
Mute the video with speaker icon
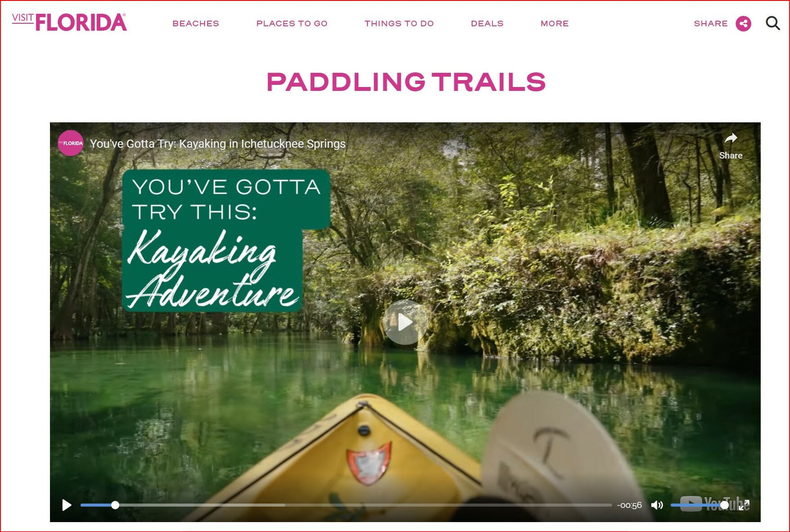pos(657,505)
